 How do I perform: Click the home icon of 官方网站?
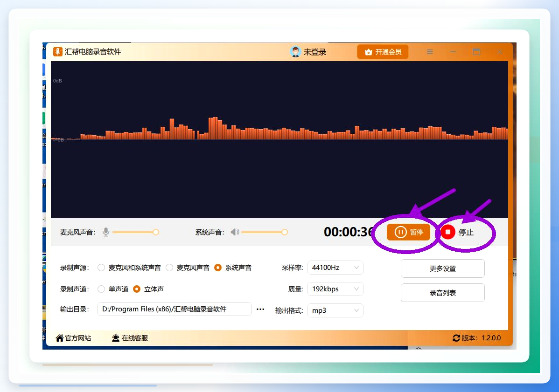coord(60,338)
